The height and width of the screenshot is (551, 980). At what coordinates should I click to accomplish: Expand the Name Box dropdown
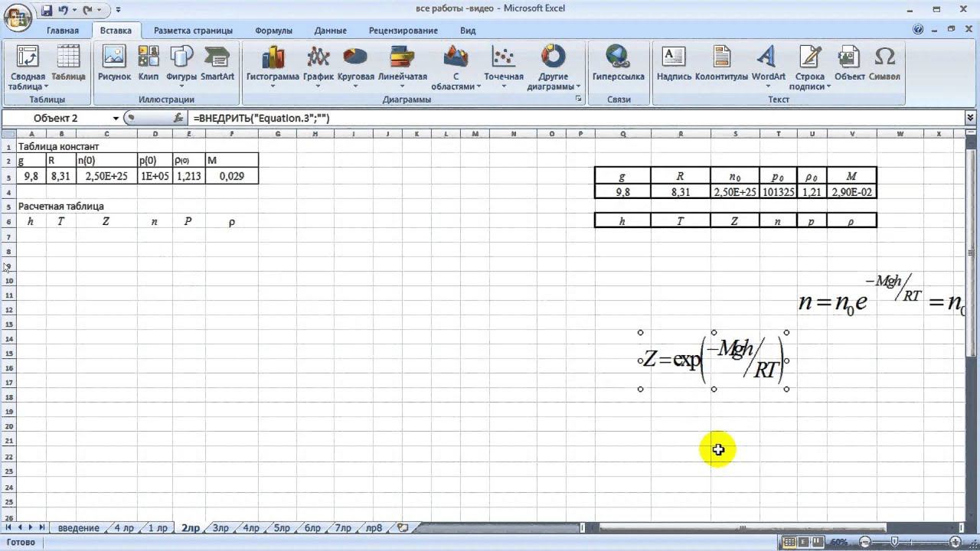click(116, 118)
